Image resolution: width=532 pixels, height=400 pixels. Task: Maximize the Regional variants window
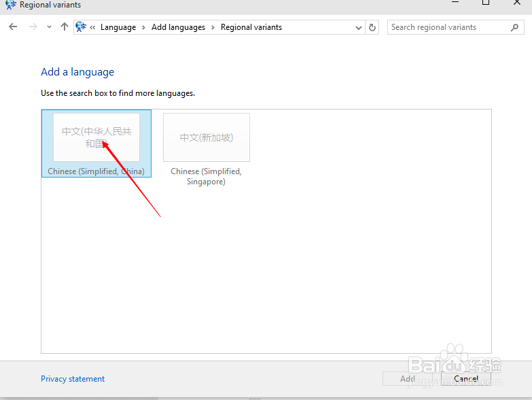486,3
